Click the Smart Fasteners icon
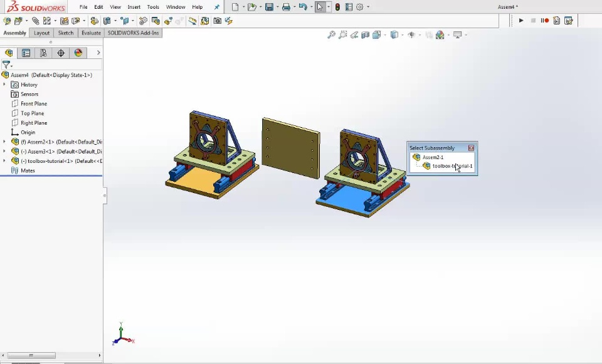 (64, 21)
